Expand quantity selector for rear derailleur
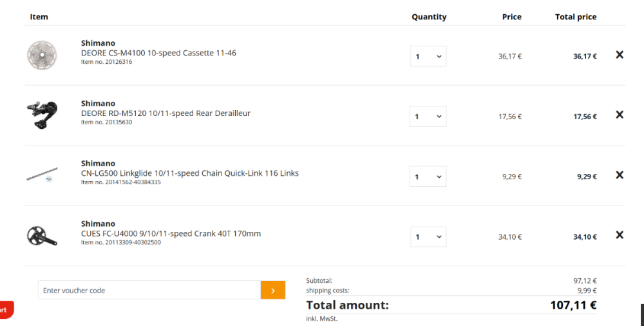The image size is (644, 326). tap(428, 117)
